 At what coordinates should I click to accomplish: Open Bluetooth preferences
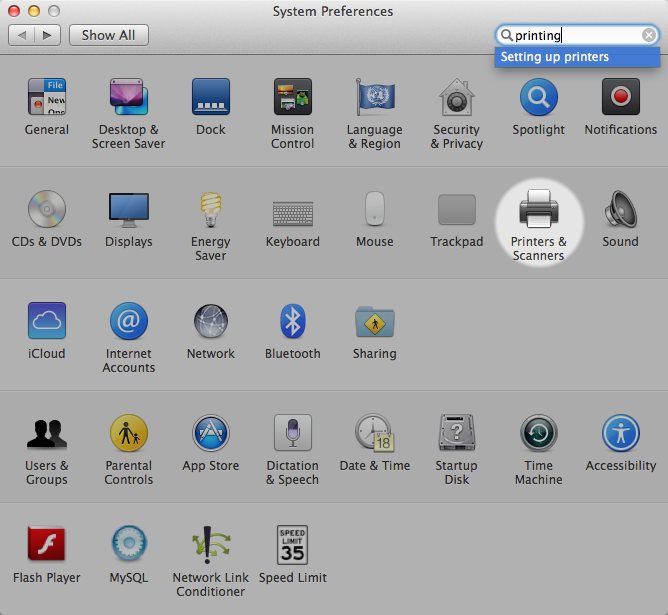point(292,323)
